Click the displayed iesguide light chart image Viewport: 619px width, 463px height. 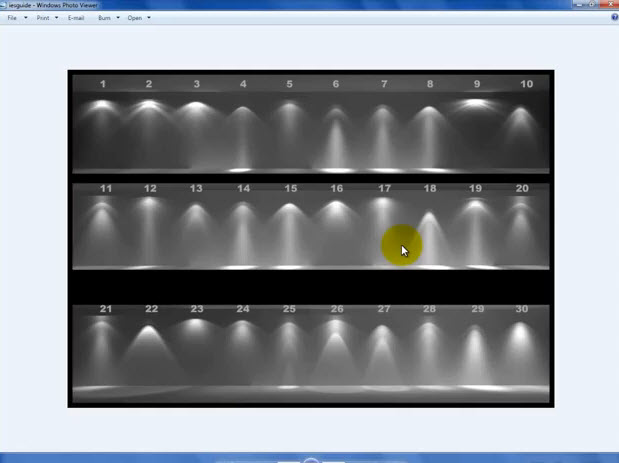pyautogui.click(x=311, y=239)
